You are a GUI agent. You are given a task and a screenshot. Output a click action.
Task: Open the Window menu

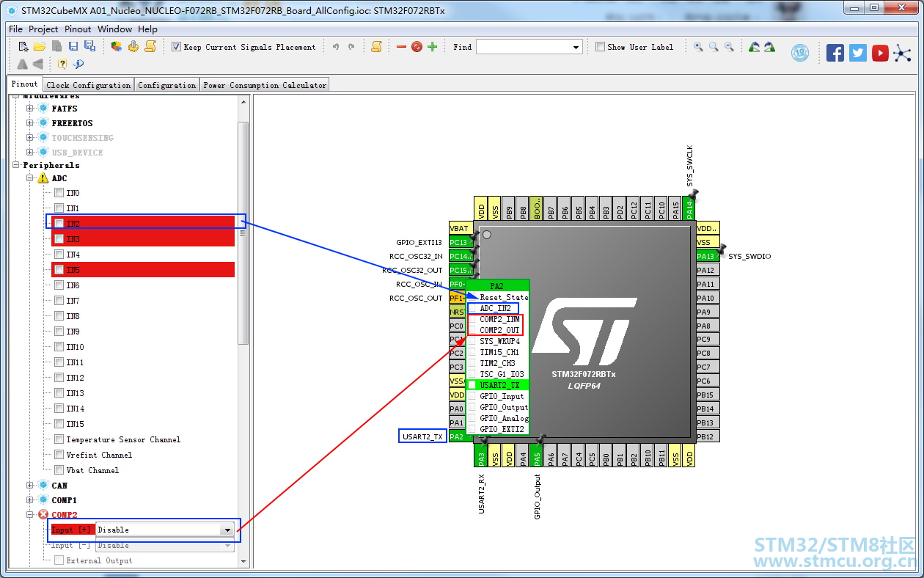(x=115, y=29)
